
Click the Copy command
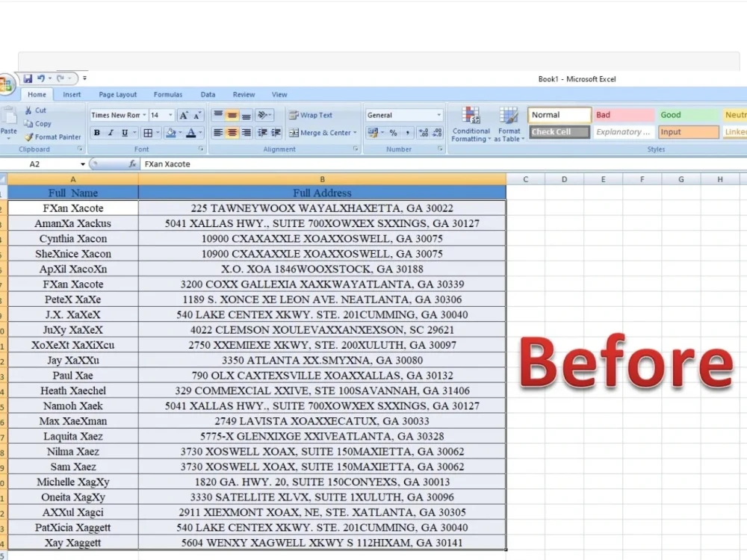(37, 124)
